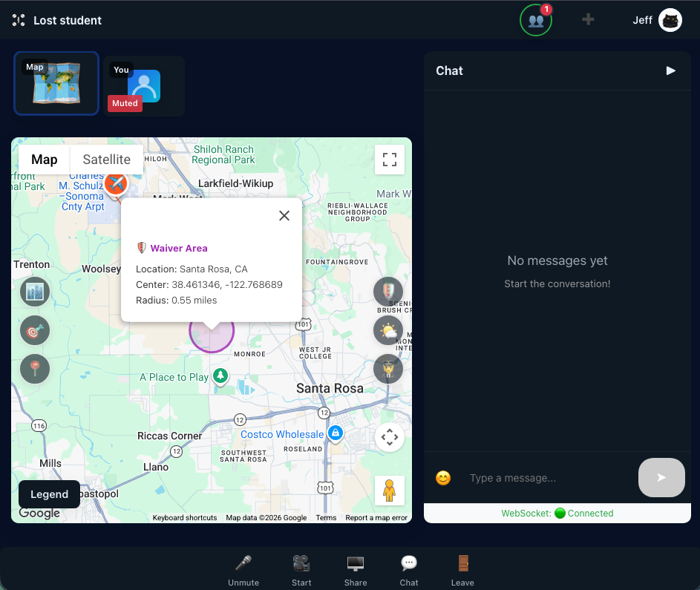Click the Center coordinates text
This screenshot has height=590, width=700.
coord(209,285)
